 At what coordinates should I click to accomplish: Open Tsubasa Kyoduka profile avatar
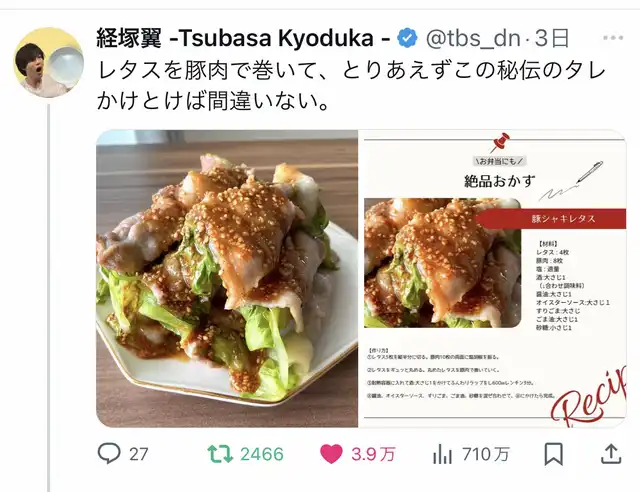[49, 62]
